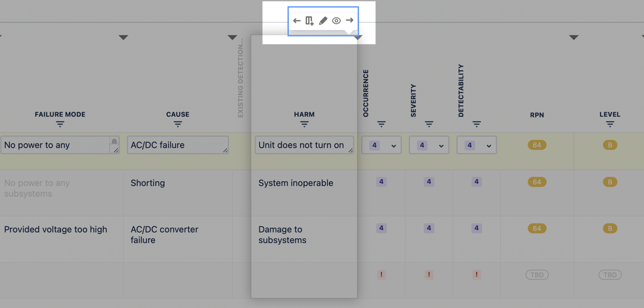Click the insert column icon in the toolbar

point(309,20)
